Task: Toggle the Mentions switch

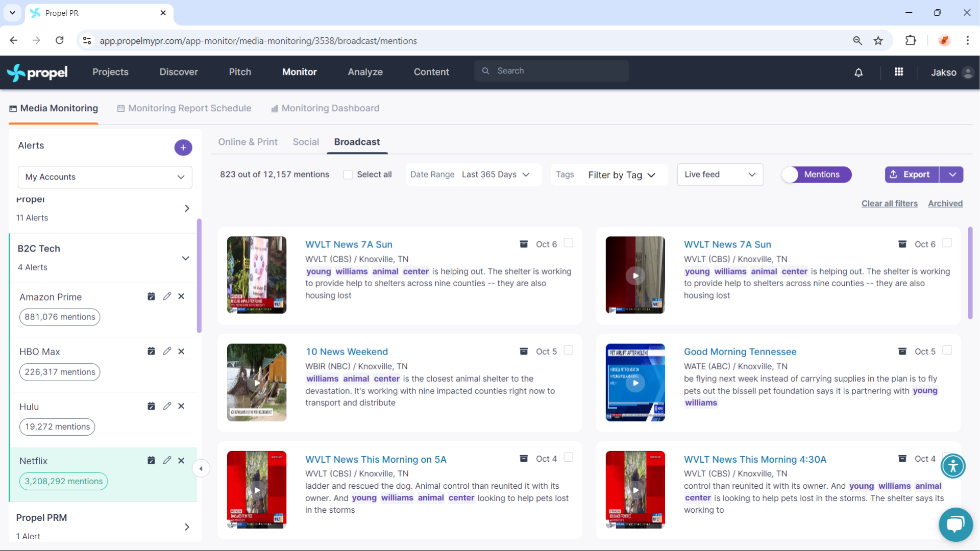Action: (x=816, y=174)
